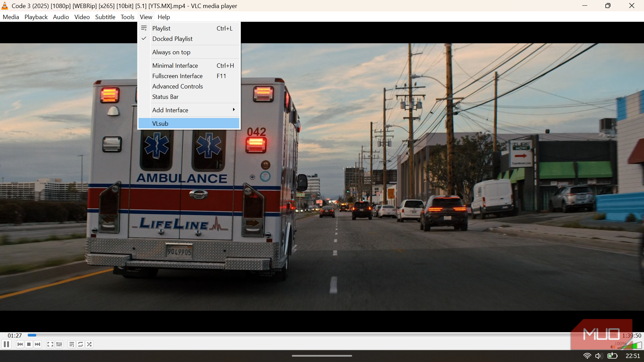Viewport: 644px width, 362px height.
Task: Stop playback with the stop button
Action: [x=29, y=344]
